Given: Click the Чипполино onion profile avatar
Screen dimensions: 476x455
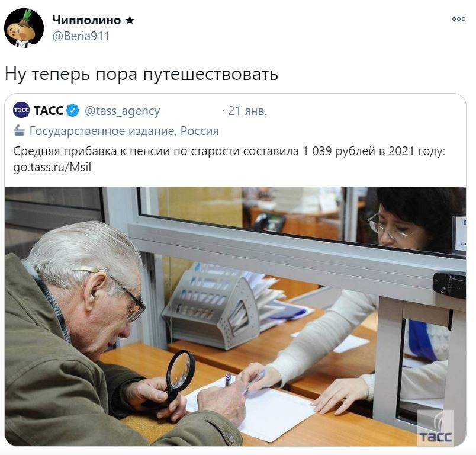Looking at the screenshot, I should point(24,28).
